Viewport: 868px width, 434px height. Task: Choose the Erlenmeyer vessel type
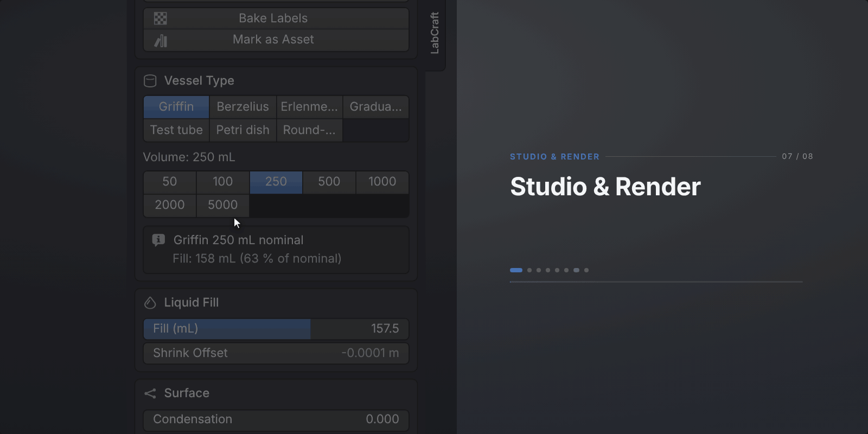pyautogui.click(x=309, y=107)
